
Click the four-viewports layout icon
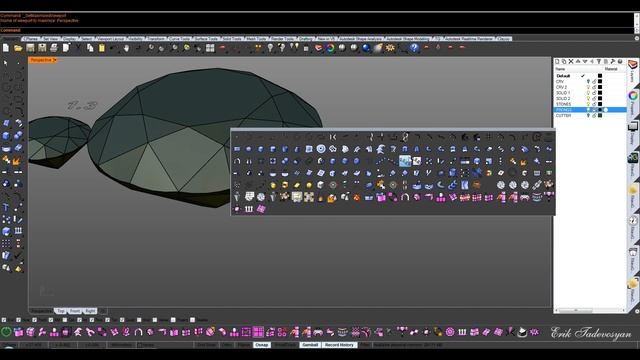click(210, 48)
